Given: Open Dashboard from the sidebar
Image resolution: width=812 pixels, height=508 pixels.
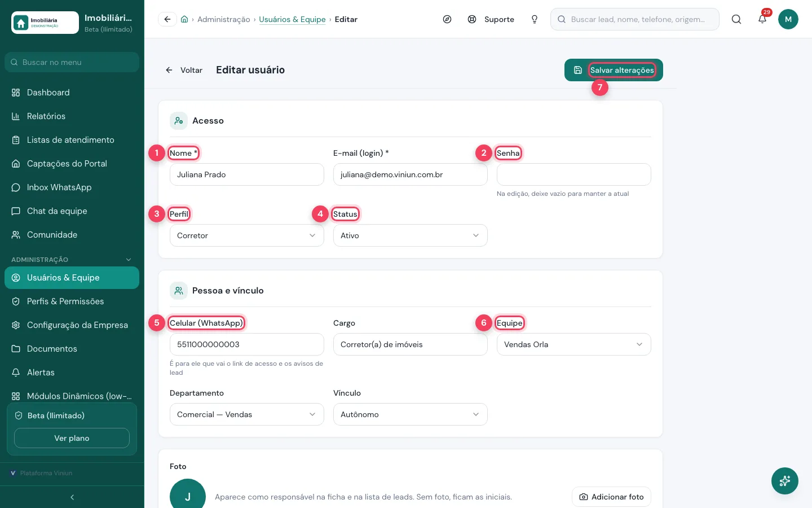Looking at the screenshot, I should (72, 93).
